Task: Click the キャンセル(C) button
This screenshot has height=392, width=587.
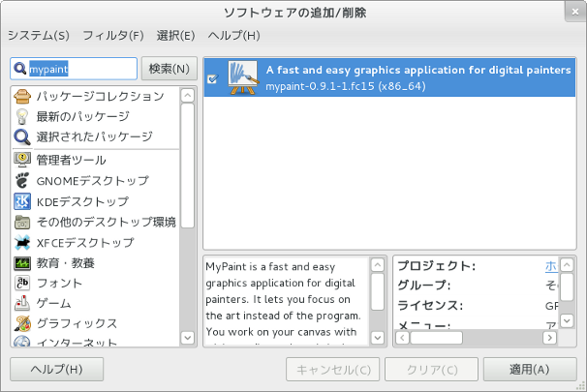Action: tap(333, 370)
